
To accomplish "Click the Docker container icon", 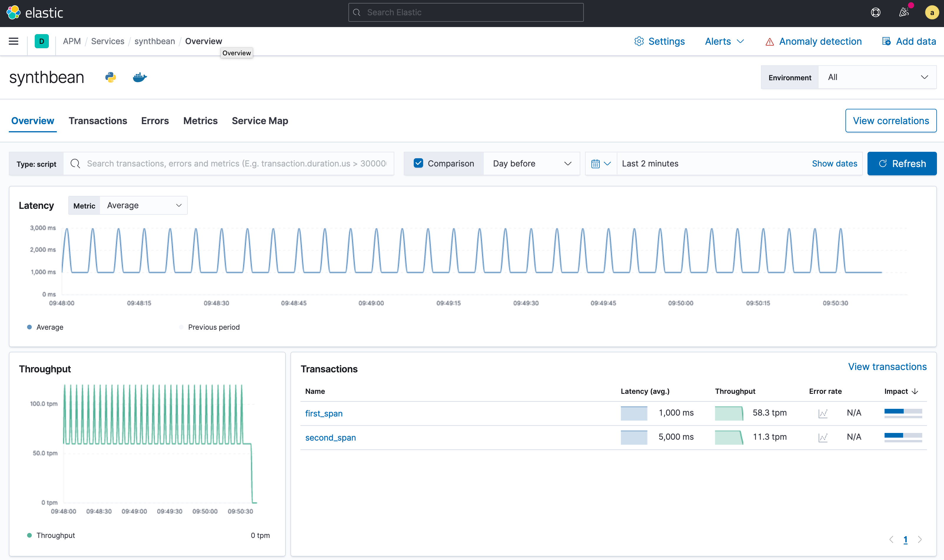I will [x=140, y=77].
